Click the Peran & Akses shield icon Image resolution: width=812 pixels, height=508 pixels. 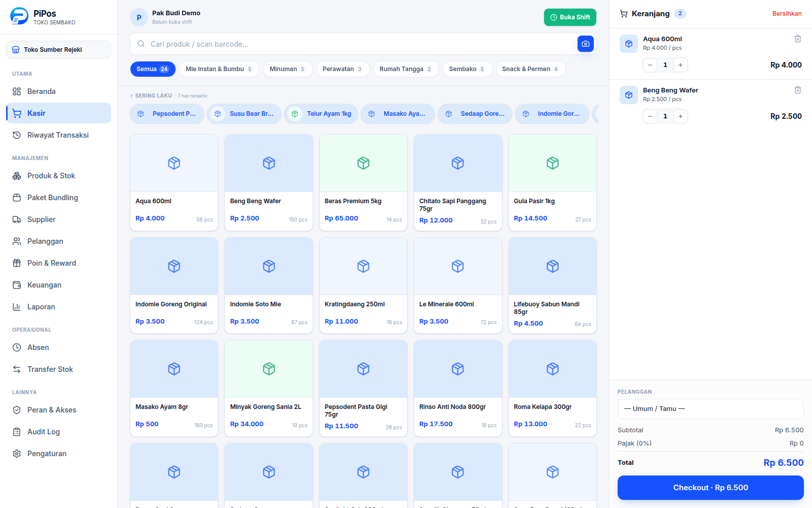17,410
